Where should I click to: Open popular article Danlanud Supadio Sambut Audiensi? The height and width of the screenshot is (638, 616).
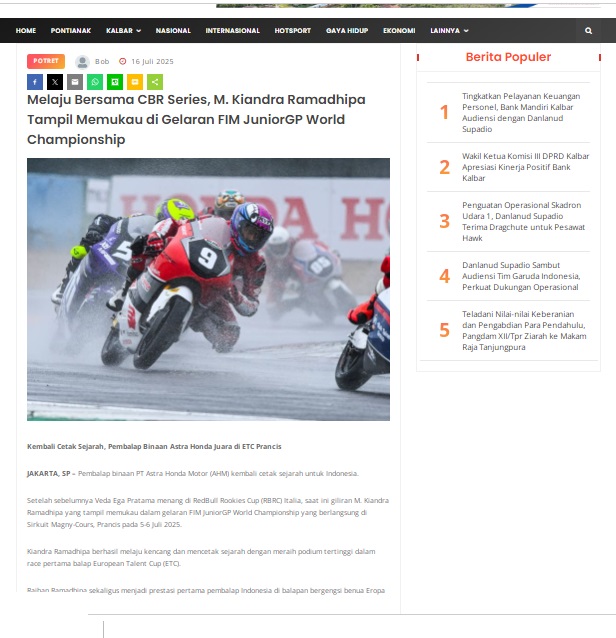coord(521,276)
